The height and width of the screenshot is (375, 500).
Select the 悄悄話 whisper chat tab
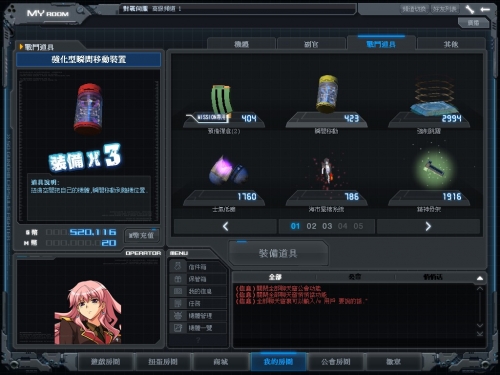(x=433, y=277)
